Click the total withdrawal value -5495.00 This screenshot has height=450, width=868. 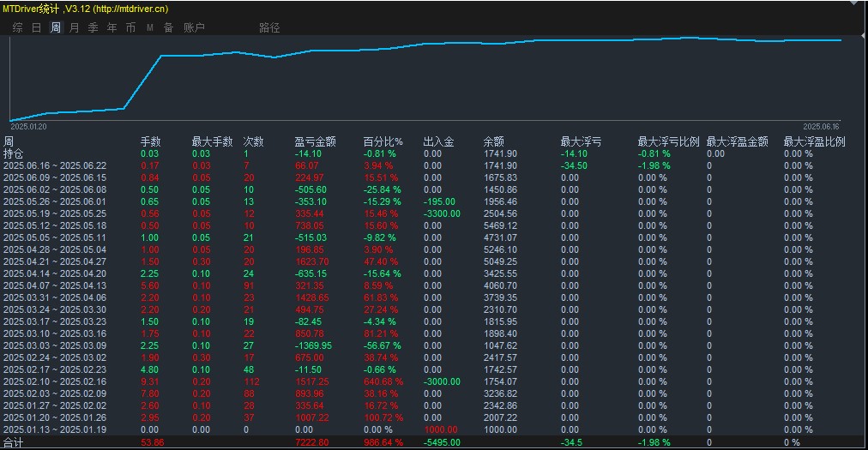tap(442, 443)
